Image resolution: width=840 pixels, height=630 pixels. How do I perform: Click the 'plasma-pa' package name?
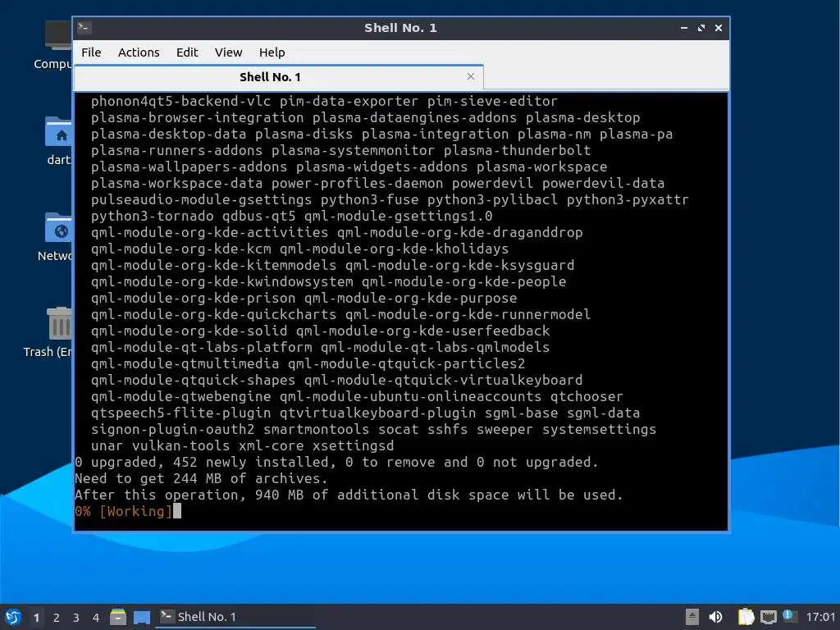[x=636, y=134]
